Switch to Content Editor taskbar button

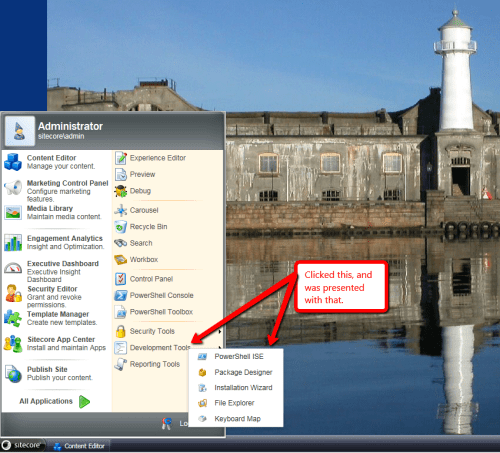(79, 446)
